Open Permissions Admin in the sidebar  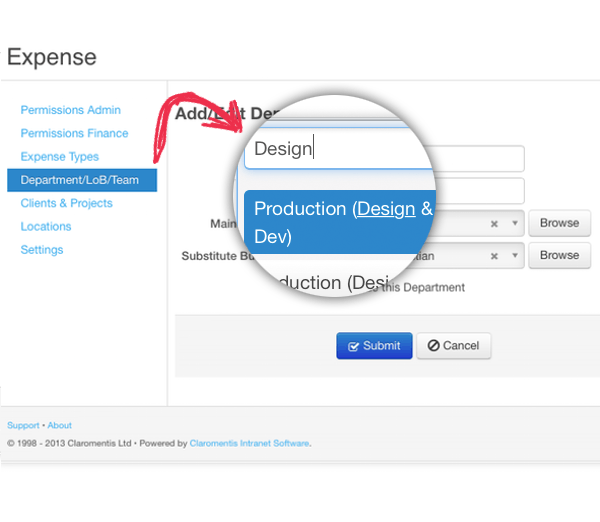pos(71,110)
